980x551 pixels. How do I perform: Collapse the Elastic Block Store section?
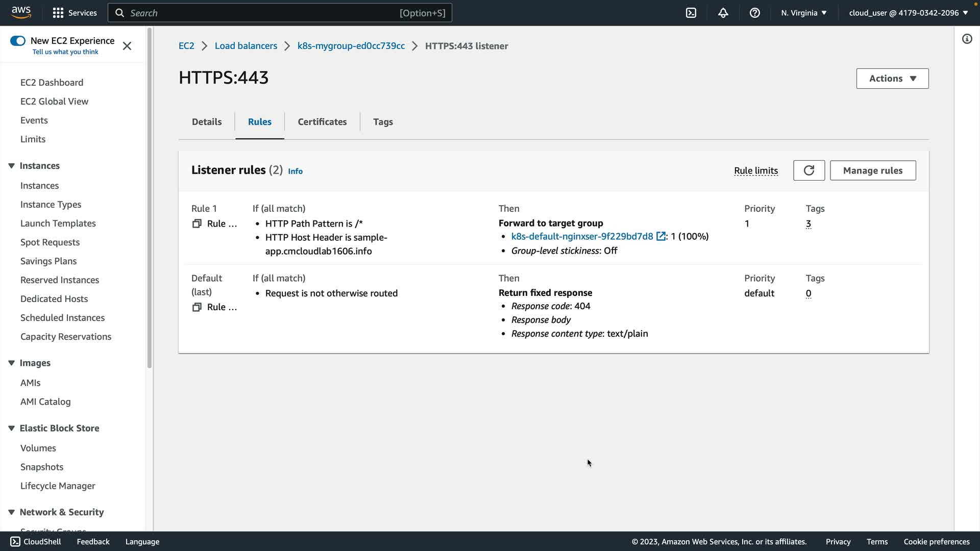[x=11, y=428]
